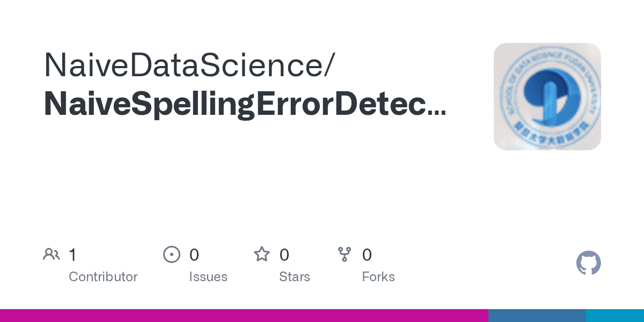Image resolution: width=644 pixels, height=322 pixels.
Task: Click the dark blue language bar segment
Action: click(x=537, y=316)
